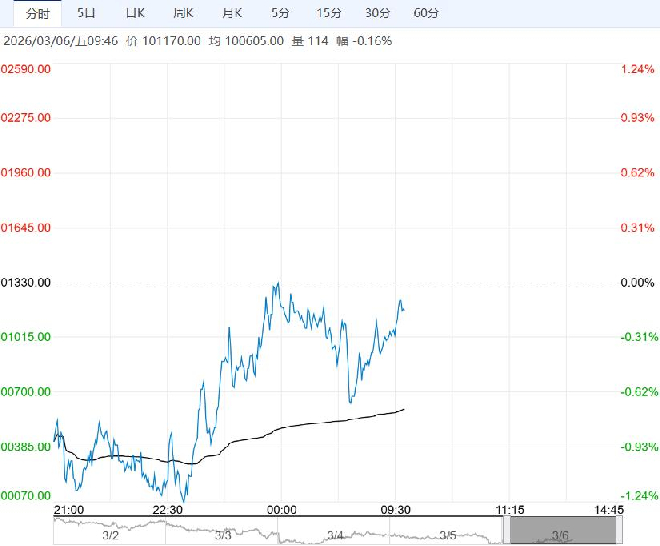
Task: Click the 3/3 date on the navigator
Action: point(222,535)
